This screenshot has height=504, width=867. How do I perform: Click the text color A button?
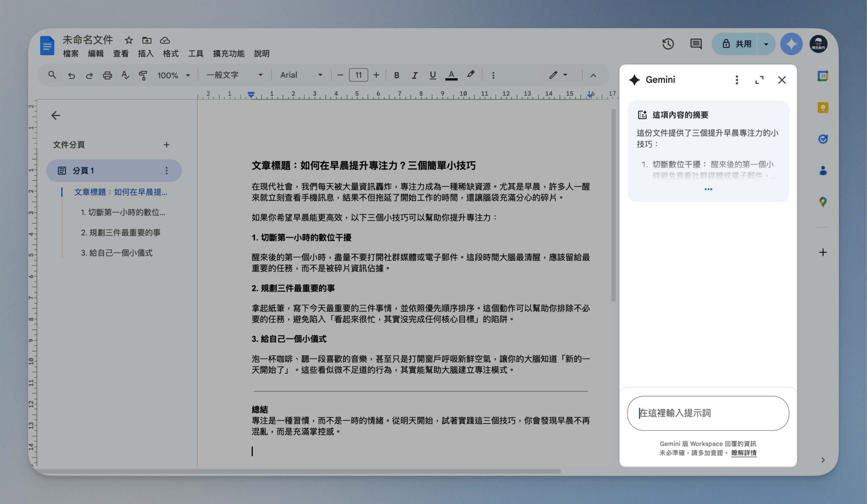click(451, 75)
